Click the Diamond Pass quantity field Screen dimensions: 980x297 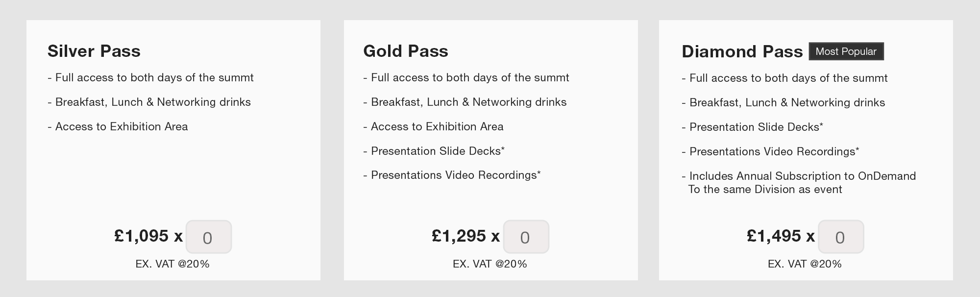pos(841,237)
